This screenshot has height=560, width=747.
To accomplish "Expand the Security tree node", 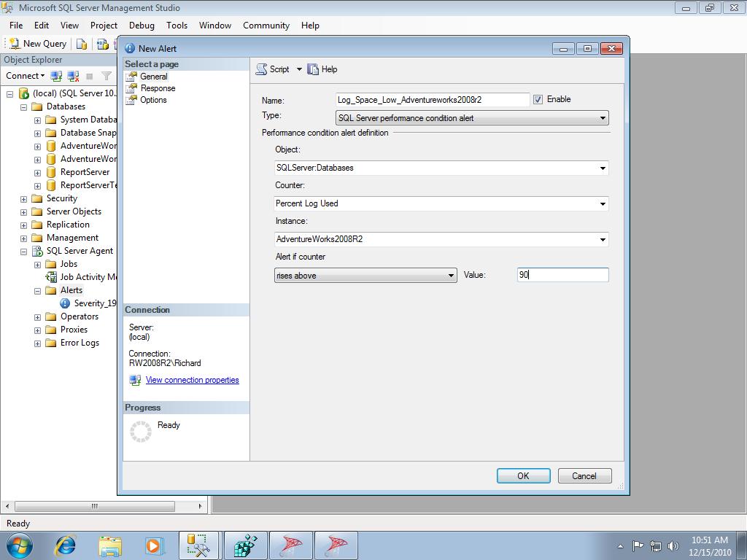I will 23,199.
